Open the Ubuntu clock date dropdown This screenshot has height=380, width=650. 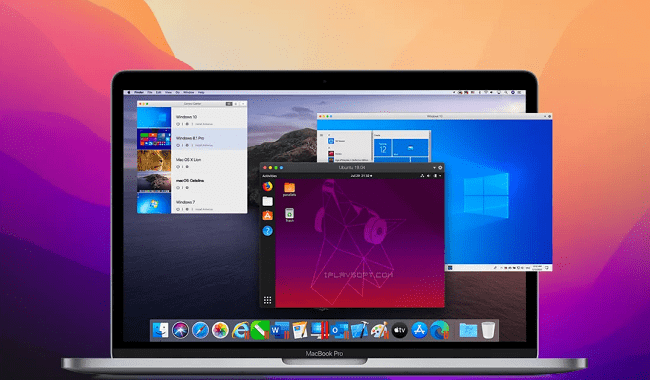click(x=361, y=176)
